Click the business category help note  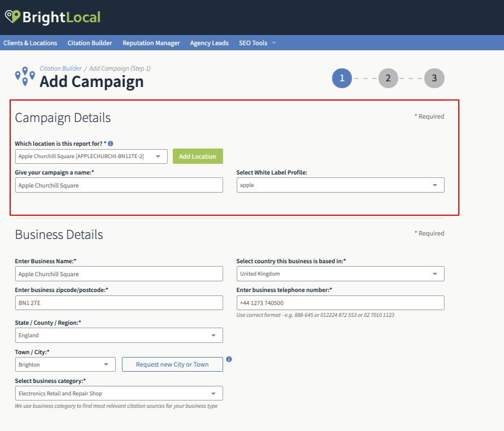(x=116, y=406)
